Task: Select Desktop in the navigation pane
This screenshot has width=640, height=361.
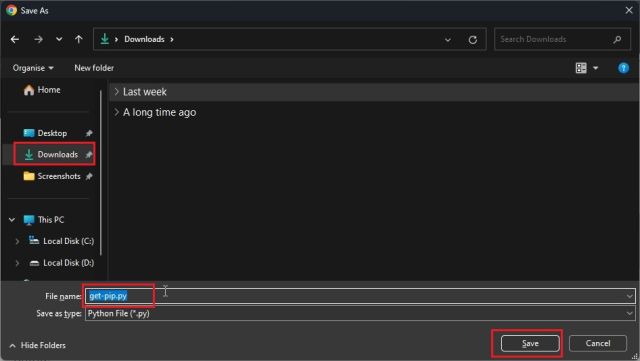Action: [52, 133]
